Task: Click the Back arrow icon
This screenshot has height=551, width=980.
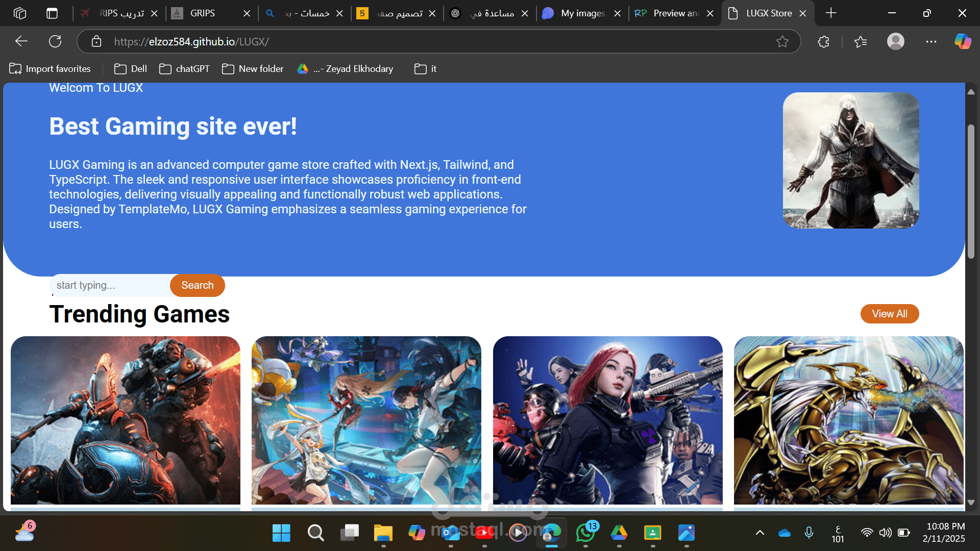Action: [x=21, y=41]
